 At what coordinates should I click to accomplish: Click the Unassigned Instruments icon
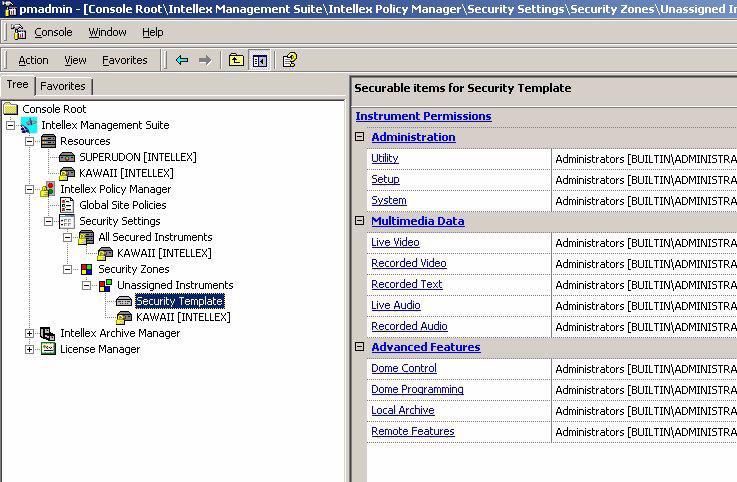click(105, 285)
